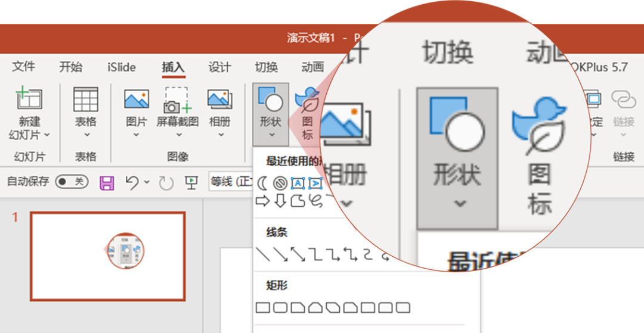
Task: Expand the Shapes (形状) dropdown
Action: [271, 115]
